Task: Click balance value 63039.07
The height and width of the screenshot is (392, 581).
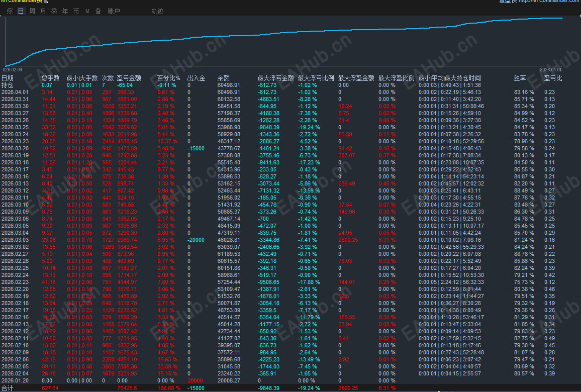Action: pyautogui.click(x=229, y=247)
